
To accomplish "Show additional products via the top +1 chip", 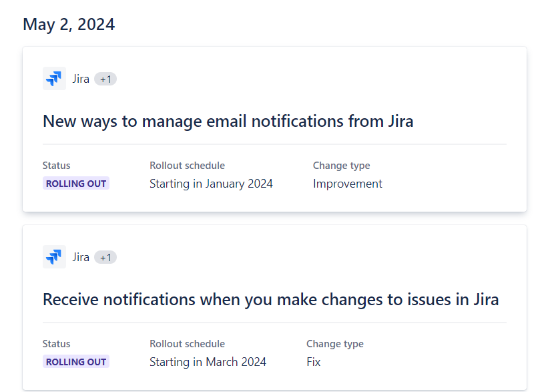I will 105,78.
